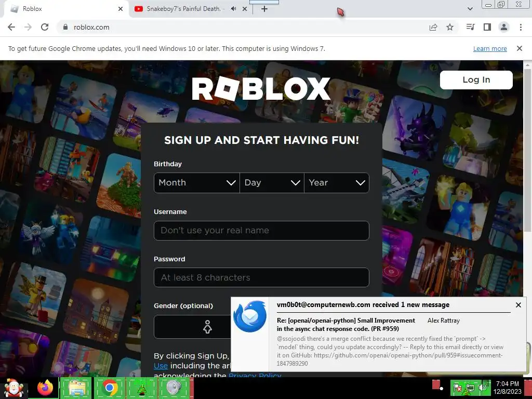This screenshot has width=532, height=399.
Task: Click the Log In button
Action: pos(476,79)
